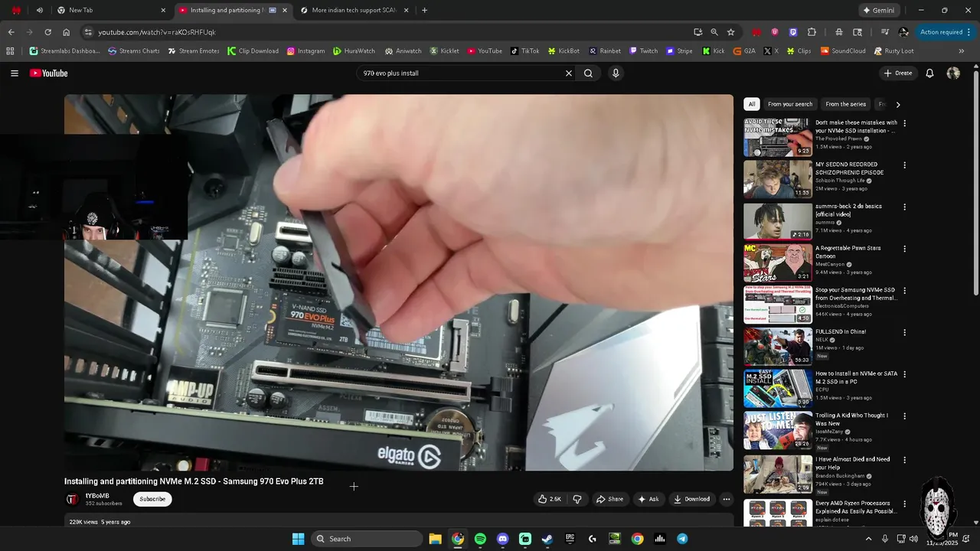980x551 pixels.
Task: Start voice search with the microphone icon
Action: pos(616,73)
